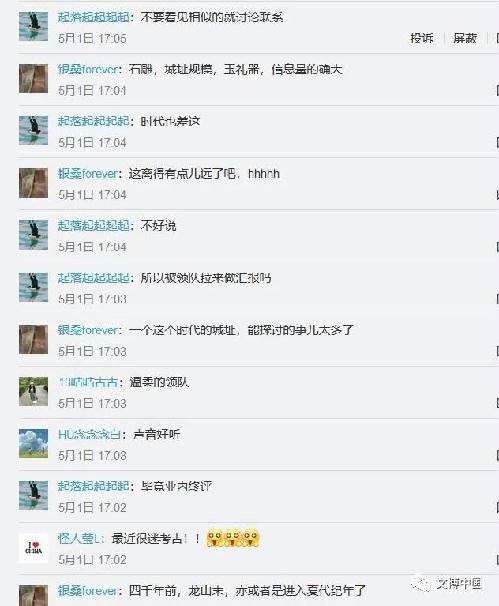Open username link before 四千年前，龙山末

click(88, 590)
